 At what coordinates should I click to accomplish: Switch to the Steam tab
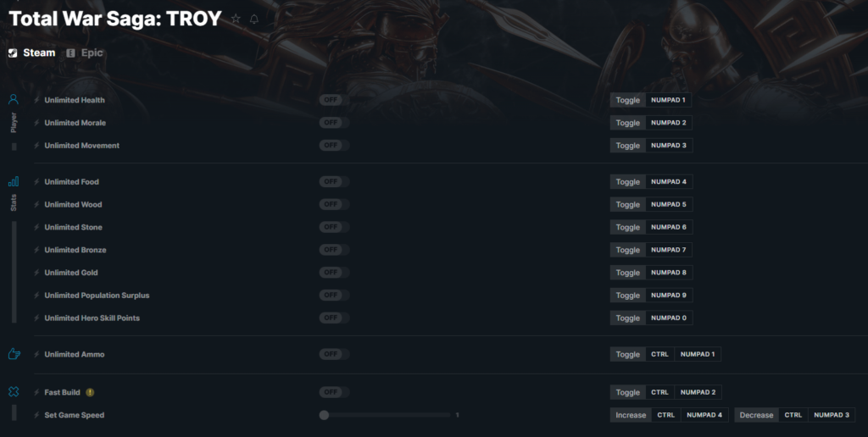coord(31,53)
